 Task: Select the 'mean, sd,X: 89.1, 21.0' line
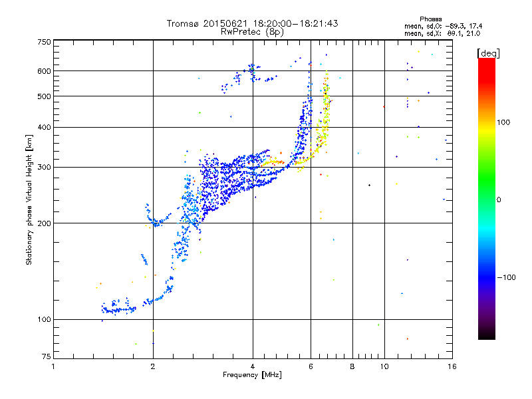click(x=442, y=33)
